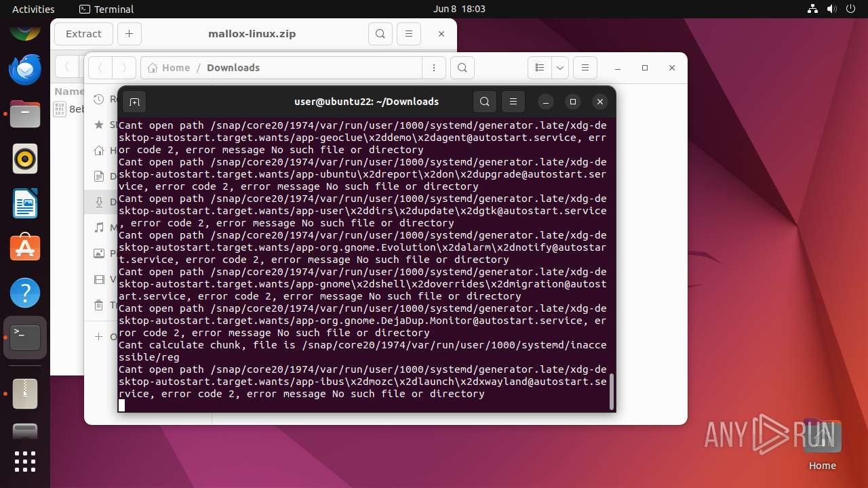Show all applications grid
Viewport: 868px width, 488px height.
[25, 462]
